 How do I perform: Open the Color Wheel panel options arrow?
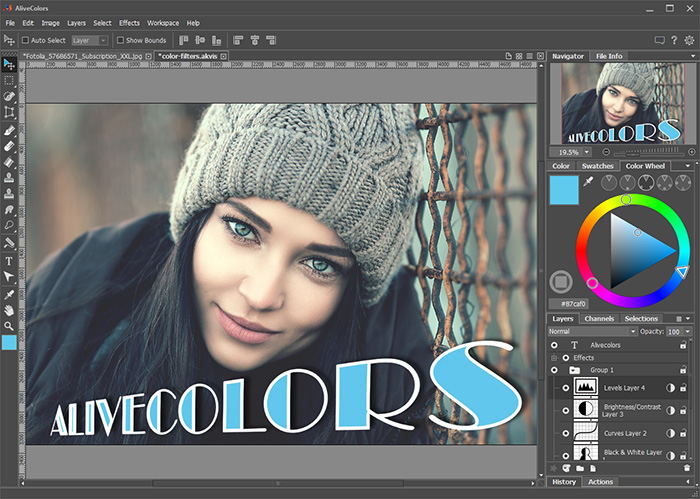pos(688,166)
